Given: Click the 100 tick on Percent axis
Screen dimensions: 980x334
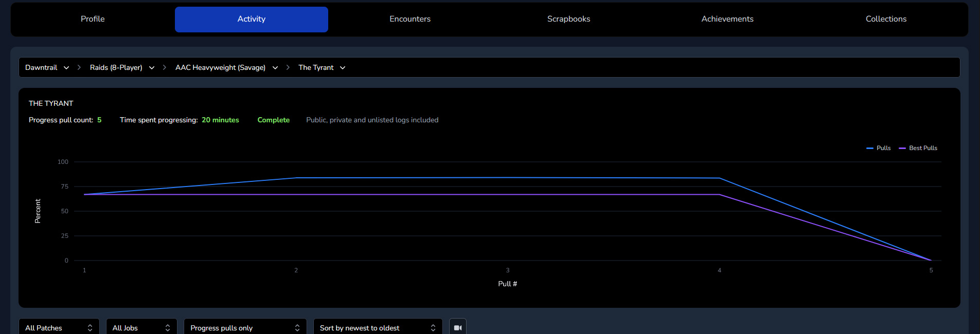Looking at the screenshot, I should (x=63, y=162).
